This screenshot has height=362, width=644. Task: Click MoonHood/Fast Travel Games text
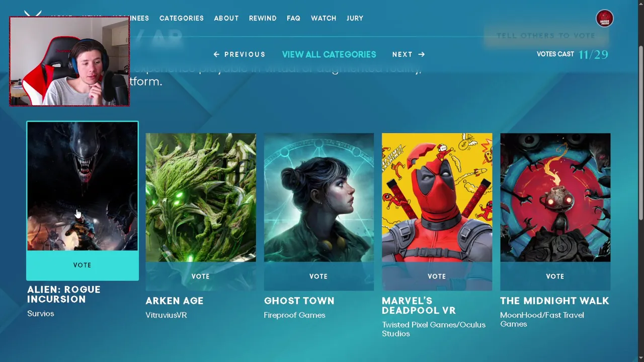(x=542, y=319)
